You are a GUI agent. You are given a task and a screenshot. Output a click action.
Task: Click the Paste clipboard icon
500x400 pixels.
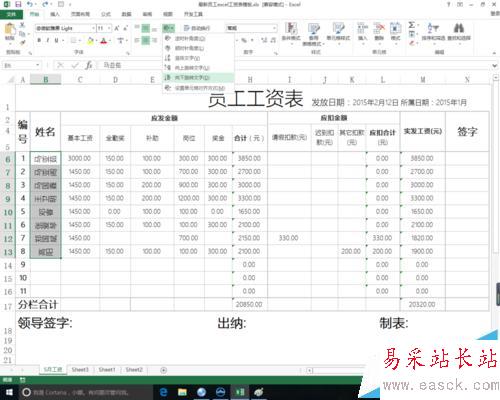click(x=10, y=29)
